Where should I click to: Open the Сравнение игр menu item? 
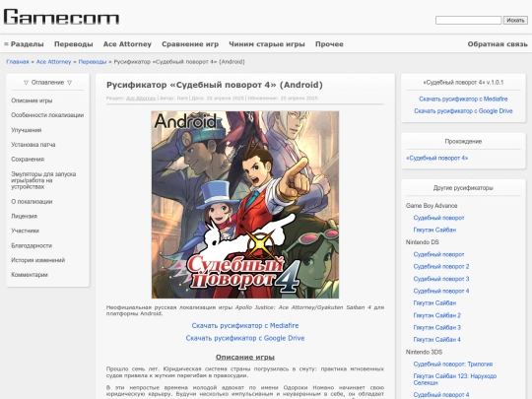coord(190,44)
